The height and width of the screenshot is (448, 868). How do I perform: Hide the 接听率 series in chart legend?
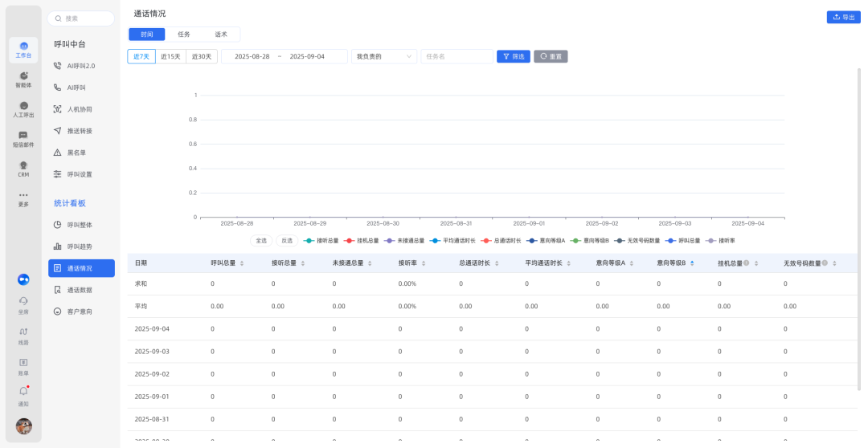click(720, 240)
